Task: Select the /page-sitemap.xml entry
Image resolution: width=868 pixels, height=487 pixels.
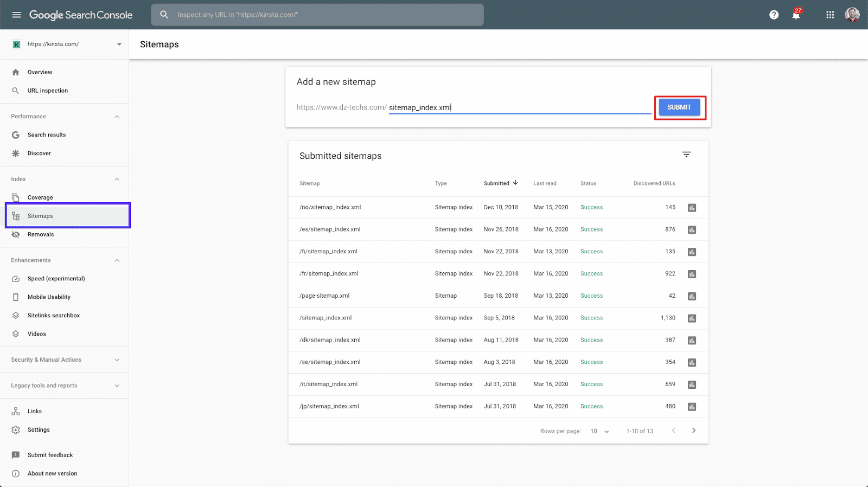Action: click(x=324, y=296)
